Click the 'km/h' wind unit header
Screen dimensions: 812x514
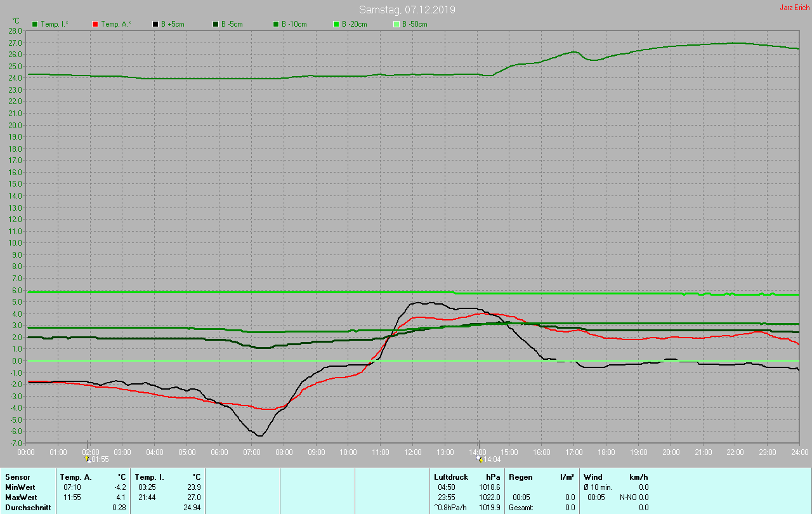point(638,477)
